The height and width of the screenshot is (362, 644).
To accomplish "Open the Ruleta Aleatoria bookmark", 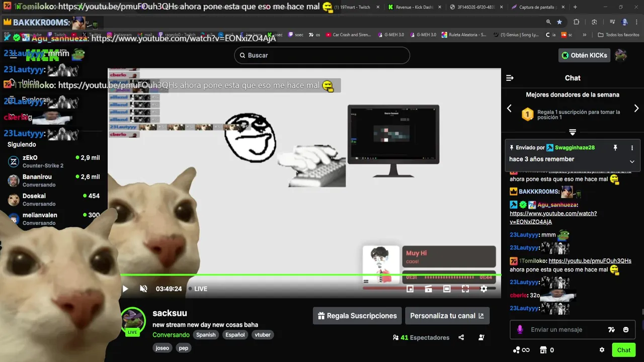I will 464,35.
